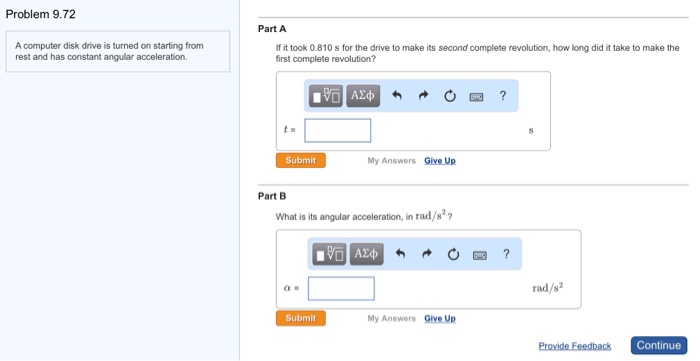
Task: Undo last entry in Part B
Action: click(400, 254)
